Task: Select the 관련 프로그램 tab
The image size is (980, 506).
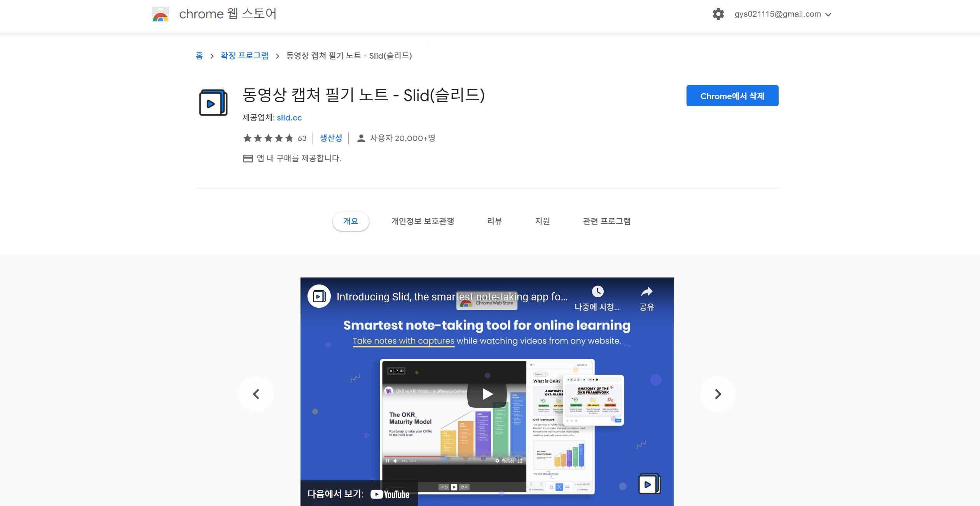Action: (x=606, y=221)
